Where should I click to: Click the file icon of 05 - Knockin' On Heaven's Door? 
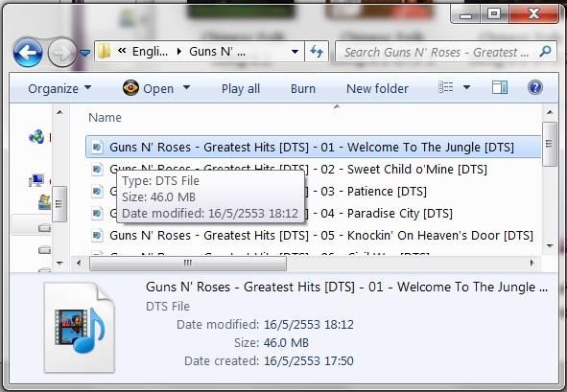click(x=97, y=235)
